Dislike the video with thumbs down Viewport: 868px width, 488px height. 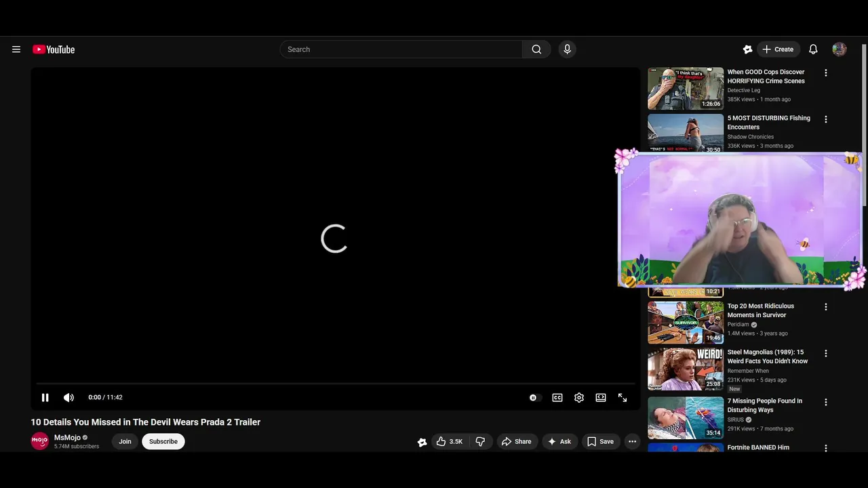click(480, 441)
